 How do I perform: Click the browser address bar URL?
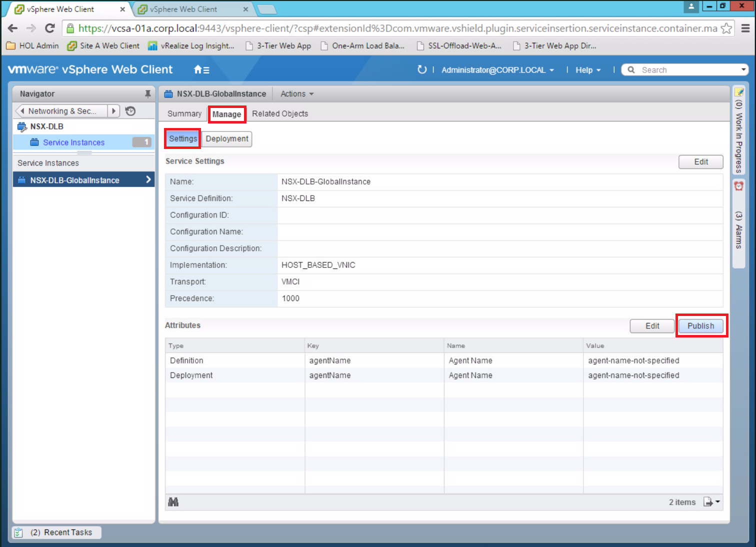[397, 28]
